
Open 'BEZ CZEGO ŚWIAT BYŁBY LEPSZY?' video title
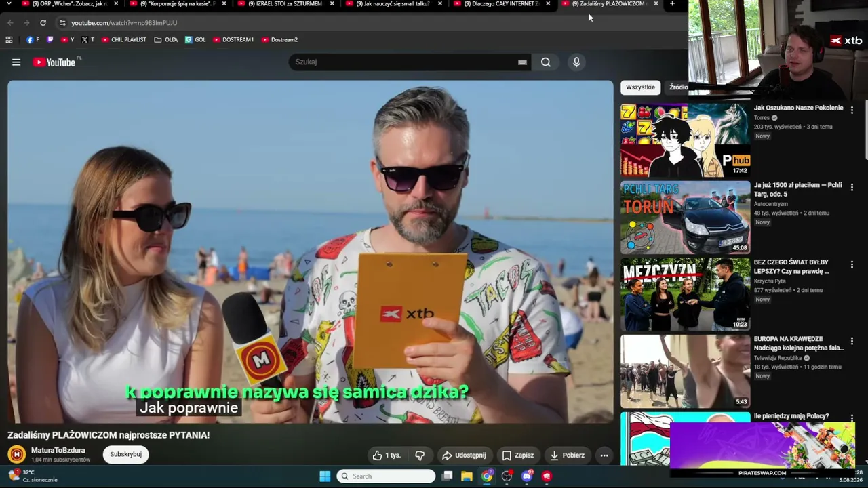point(791,266)
